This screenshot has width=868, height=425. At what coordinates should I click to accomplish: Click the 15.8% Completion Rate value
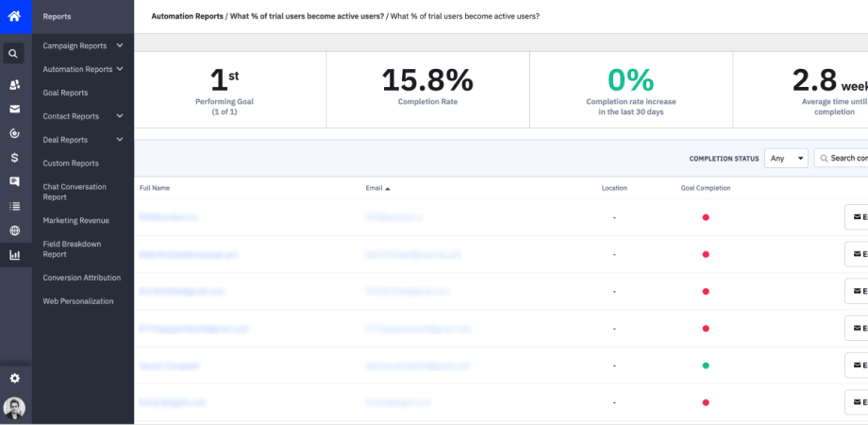(x=427, y=80)
